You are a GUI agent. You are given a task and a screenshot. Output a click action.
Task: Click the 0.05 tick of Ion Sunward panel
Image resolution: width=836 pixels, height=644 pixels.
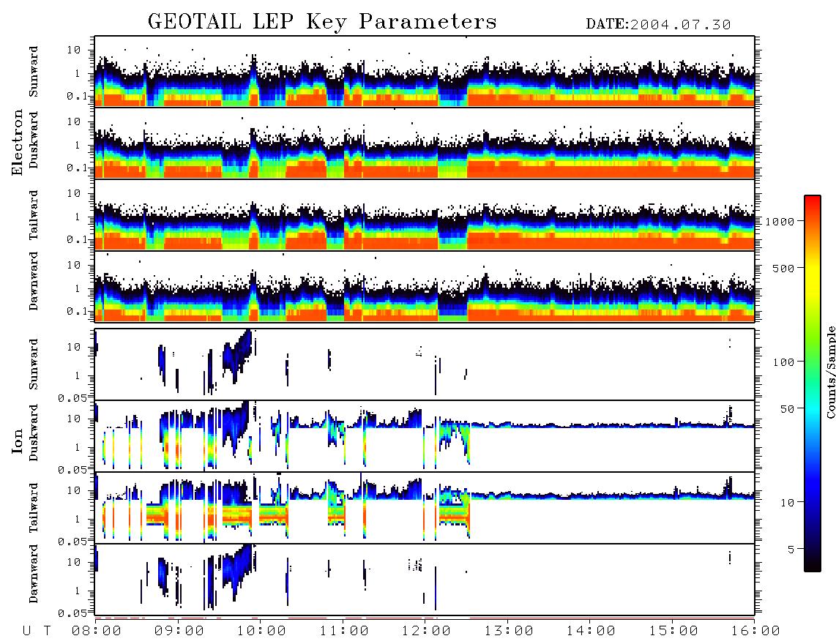click(72, 398)
